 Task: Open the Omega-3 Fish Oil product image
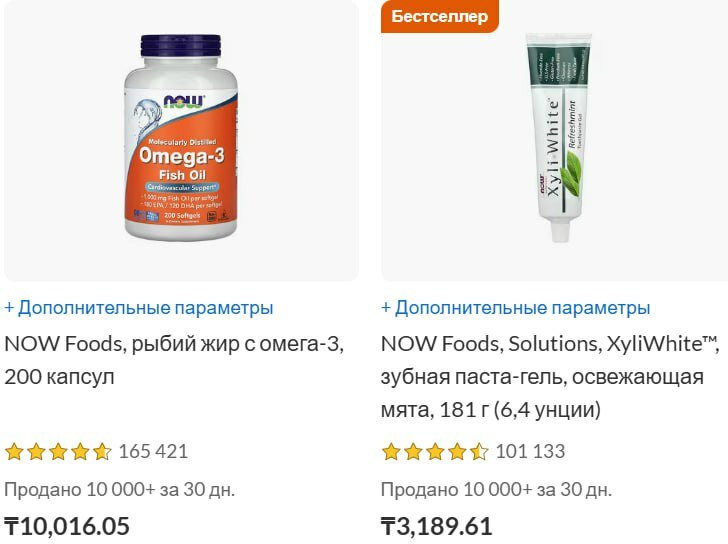(x=181, y=138)
